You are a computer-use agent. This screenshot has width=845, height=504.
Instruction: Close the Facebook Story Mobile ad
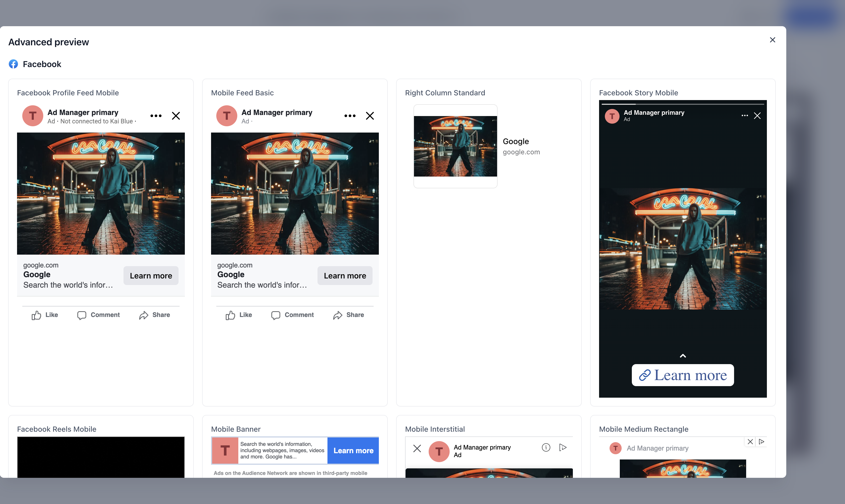coord(757,116)
